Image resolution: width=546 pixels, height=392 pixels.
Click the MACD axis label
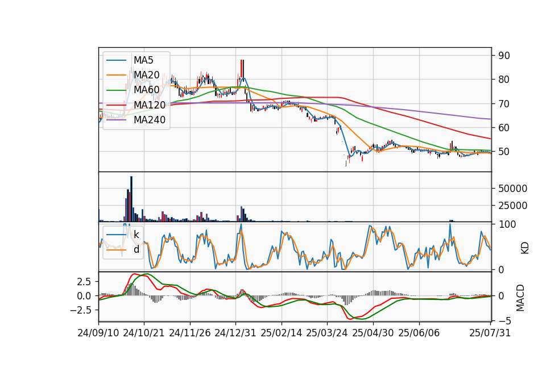[520, 298]
